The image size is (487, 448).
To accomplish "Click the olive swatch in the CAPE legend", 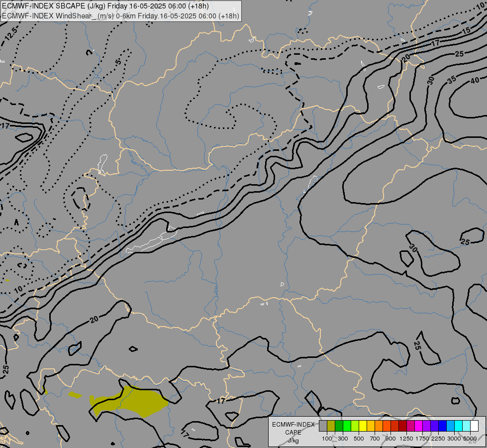I will pyautogui.click(x=331, y=426).
